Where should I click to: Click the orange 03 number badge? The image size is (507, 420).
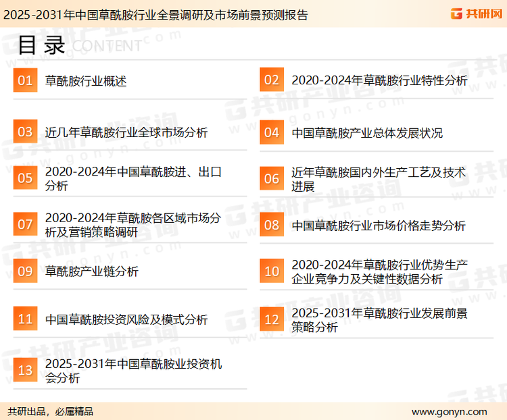coord(25,132)
